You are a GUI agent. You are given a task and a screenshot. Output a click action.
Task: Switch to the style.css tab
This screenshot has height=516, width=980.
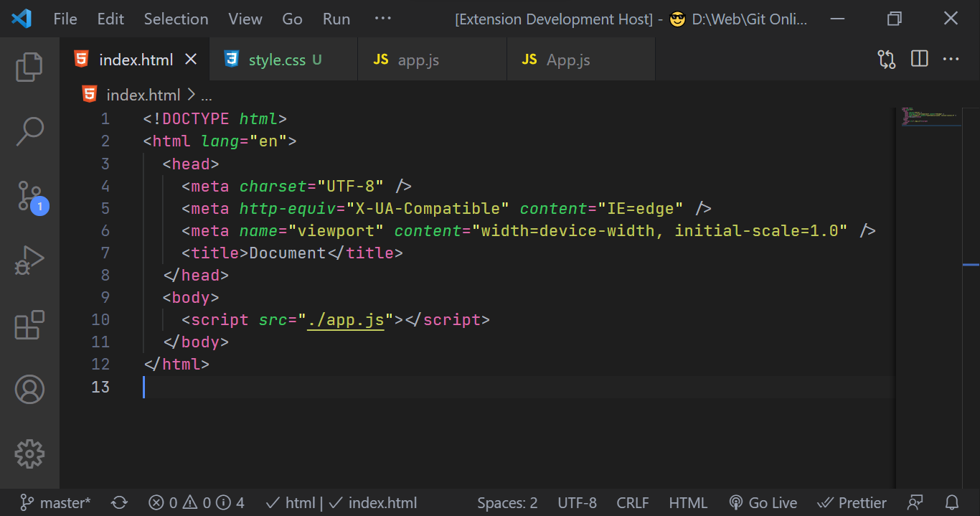point(283,60)
